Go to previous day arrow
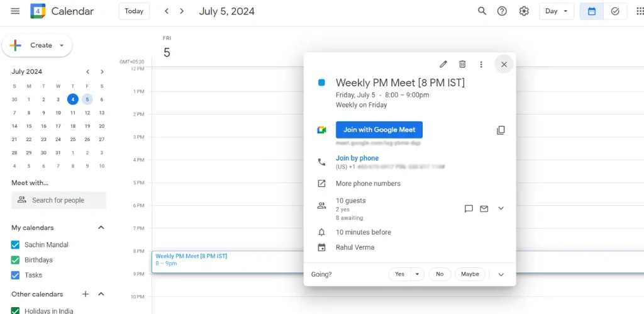Viewport: 644px width, 314px height. 166,11
